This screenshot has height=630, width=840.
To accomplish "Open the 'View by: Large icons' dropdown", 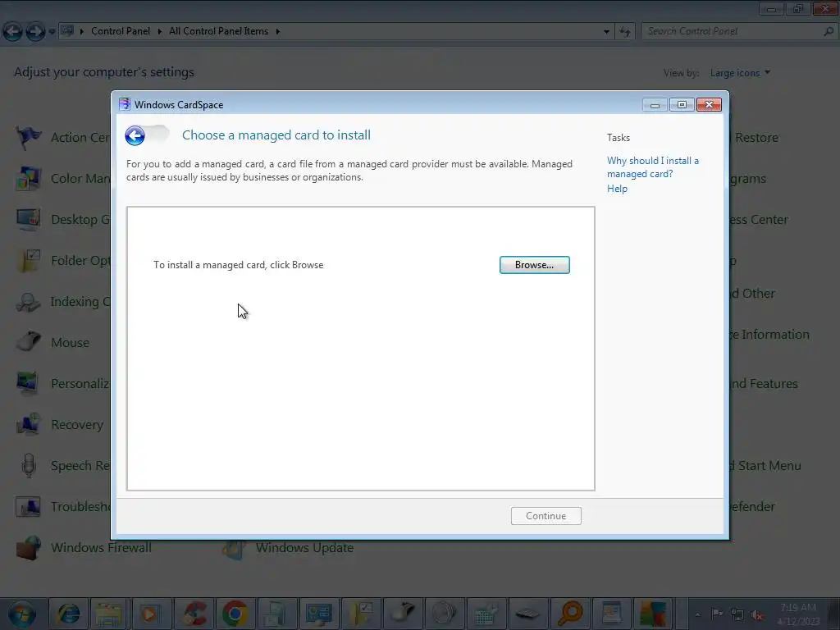I will pyautogui.click(x=740, y=73).
